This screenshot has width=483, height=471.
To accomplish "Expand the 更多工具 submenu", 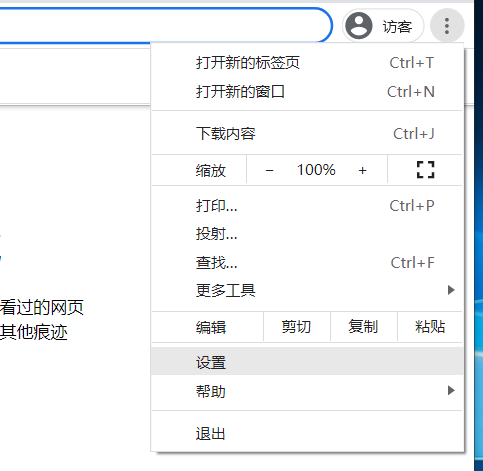I will (307, 290).
